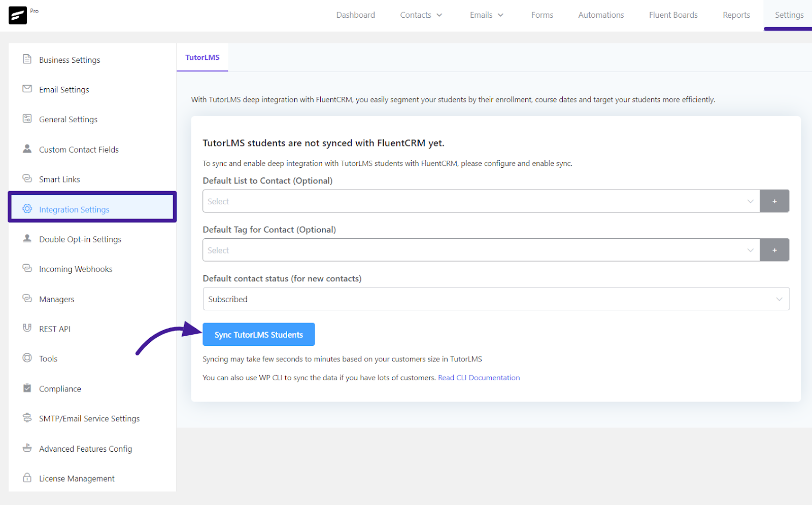This screenshot has width=812, height=505.
Task: Click the Custom Contact Fields person icon
Action: coord(27,149)
